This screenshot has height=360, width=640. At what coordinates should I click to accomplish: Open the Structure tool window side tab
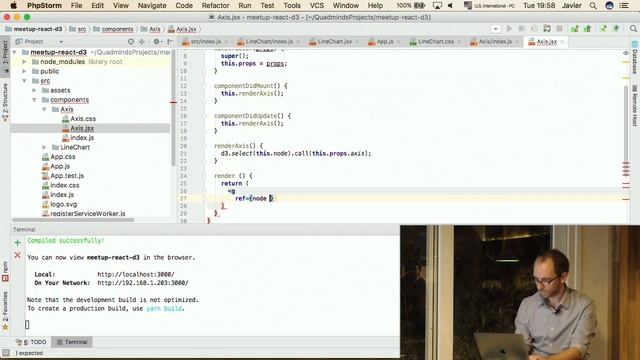point(5,102)
